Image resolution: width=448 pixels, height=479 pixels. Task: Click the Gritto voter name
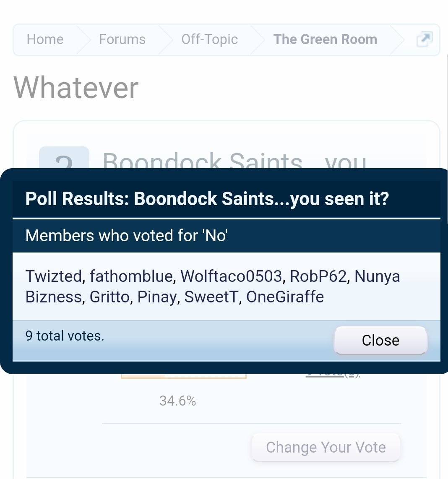coord(109,297)
